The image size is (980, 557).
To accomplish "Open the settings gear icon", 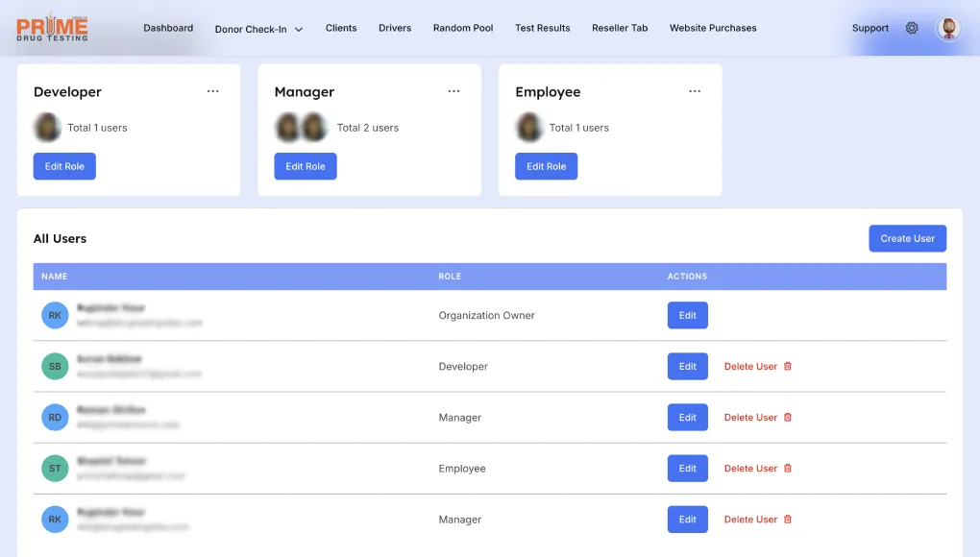I will pos(912,28).
